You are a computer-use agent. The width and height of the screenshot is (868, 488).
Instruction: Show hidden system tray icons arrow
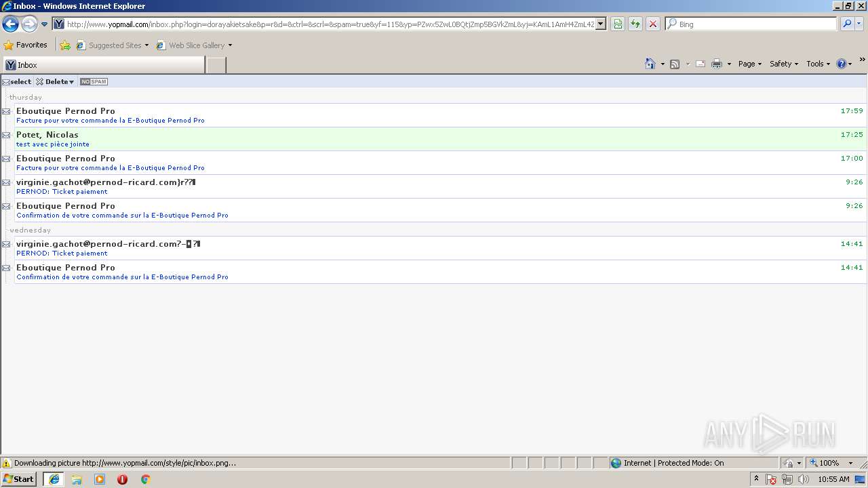pos(757,479)
